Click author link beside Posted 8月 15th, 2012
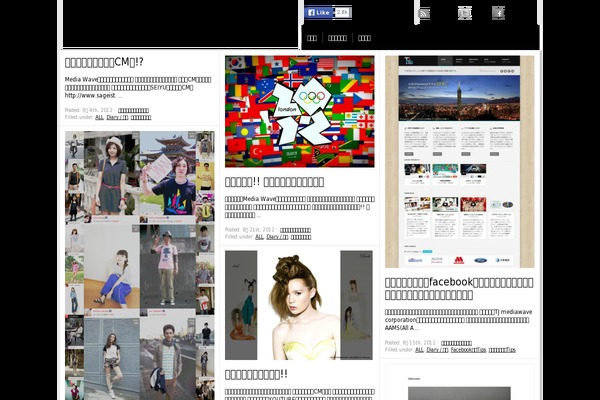 pyautogui.click(x=456, y=343)
